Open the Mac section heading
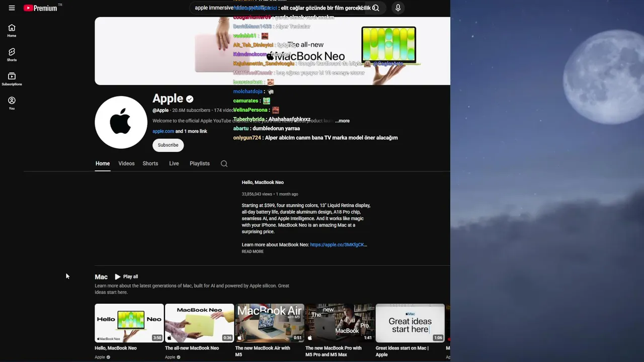The height and width of the screenshot is (362, 644). coord(101,277)
